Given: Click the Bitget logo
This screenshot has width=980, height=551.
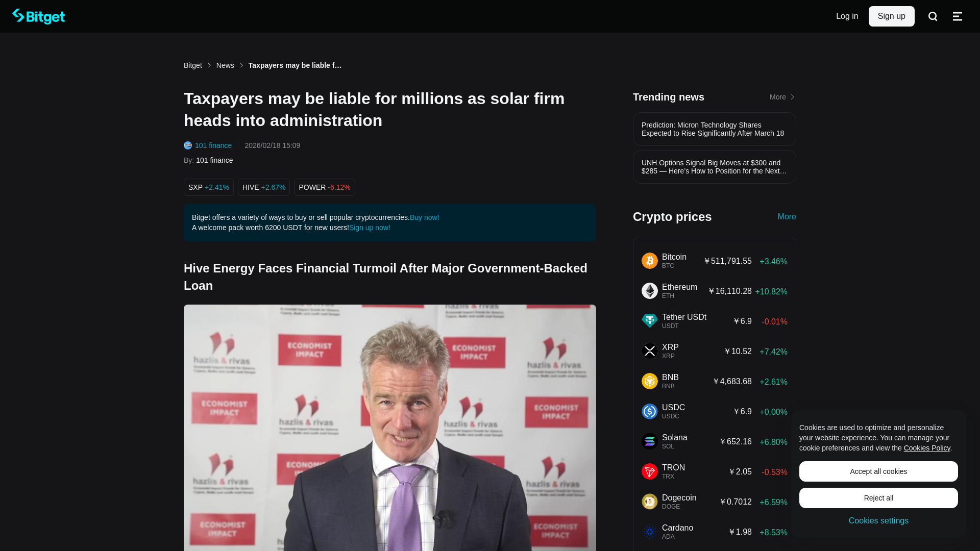Looking at the screenshot, I should (38, 16).
